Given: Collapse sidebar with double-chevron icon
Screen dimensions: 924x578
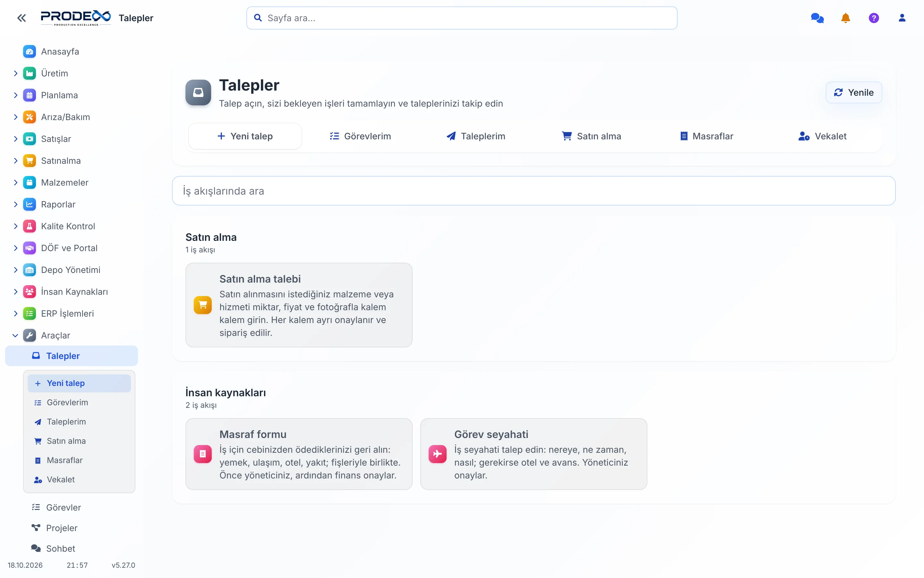Looking at the screenshot, I should [x=21, y=18].
